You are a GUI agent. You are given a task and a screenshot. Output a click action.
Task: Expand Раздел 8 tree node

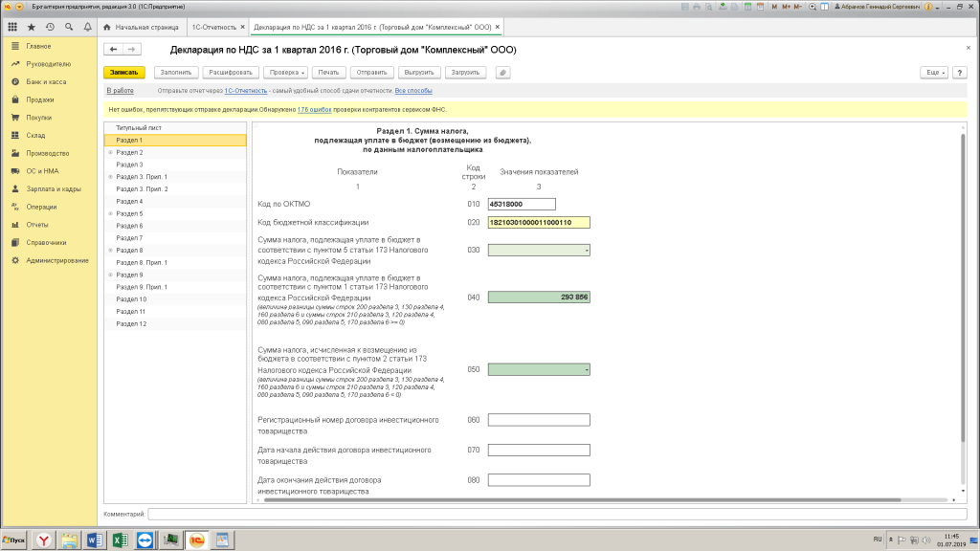click(111, 251)
